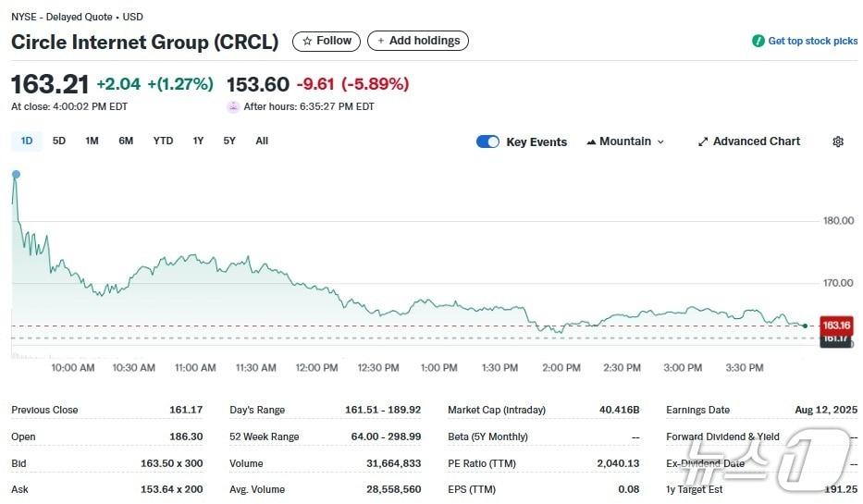The image size is (863, 504).
Task: Select the 1D time range tab
Action: point(27,141)
